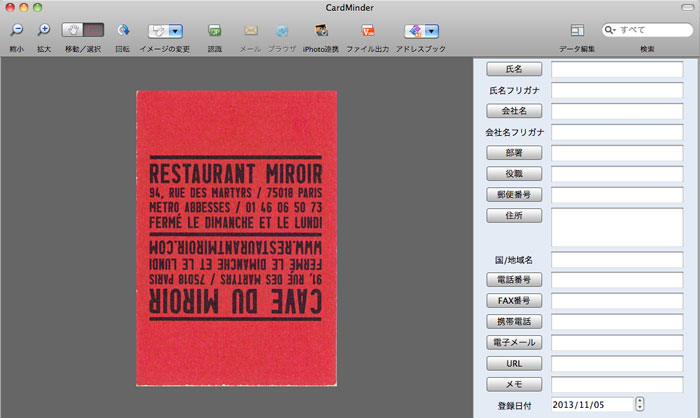This screenshot has width=700, height=418.
Task: Focus the 携帯電話 text field
Action: [x=617, y=322]
